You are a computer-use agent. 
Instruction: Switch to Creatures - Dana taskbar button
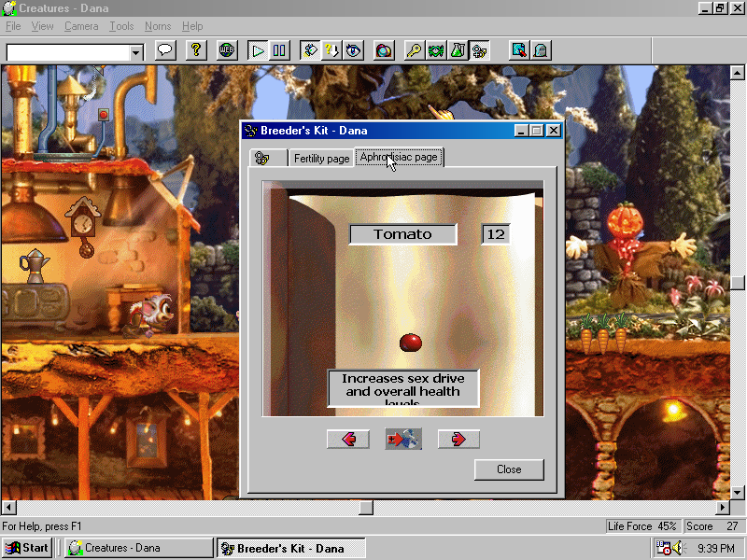pos(138,548)
